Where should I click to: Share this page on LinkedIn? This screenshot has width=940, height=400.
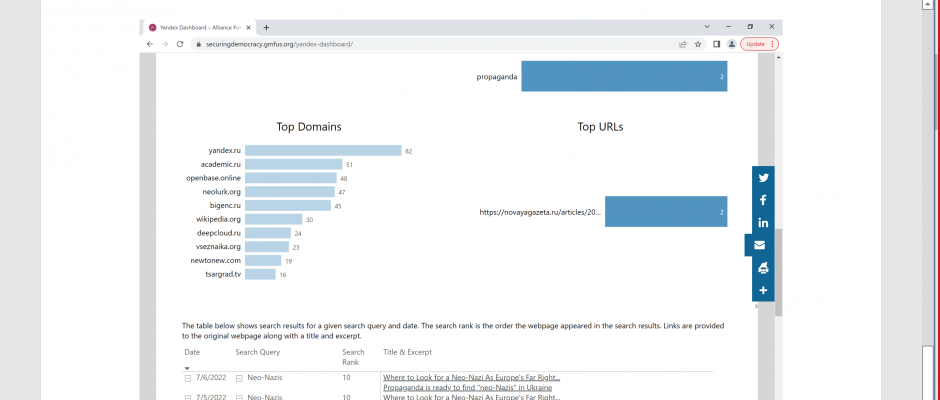pyautogui.click(x=763, y=223)
